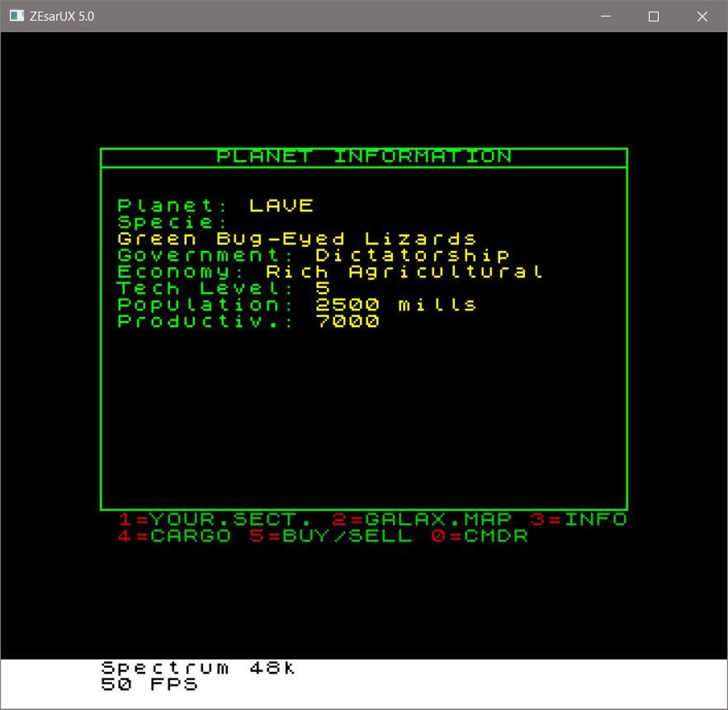Click the Planet: label
The width and height of the screenshot is (728, 710).
point(172,206)
